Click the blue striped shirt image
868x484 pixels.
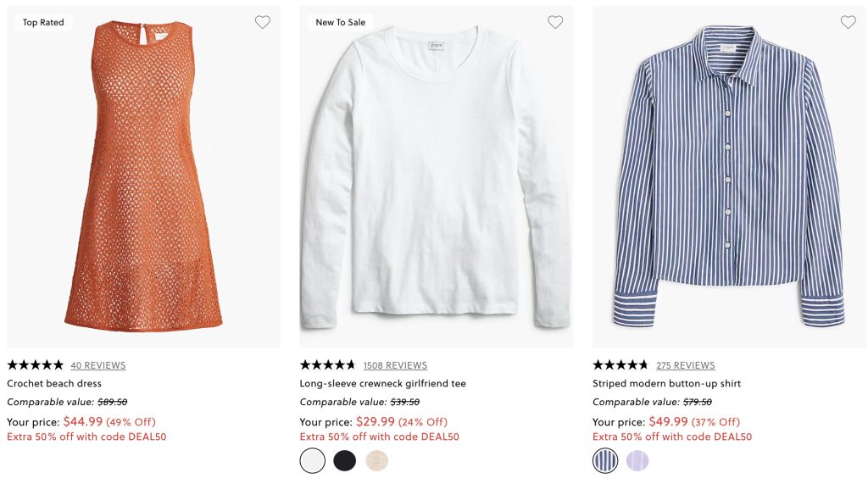(x=729, y=176)
